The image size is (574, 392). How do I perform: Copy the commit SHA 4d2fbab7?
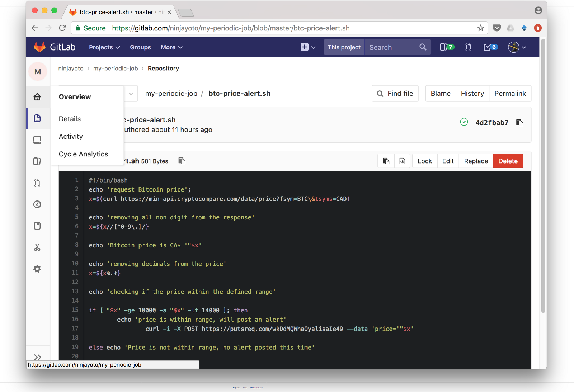pos(520,123)
